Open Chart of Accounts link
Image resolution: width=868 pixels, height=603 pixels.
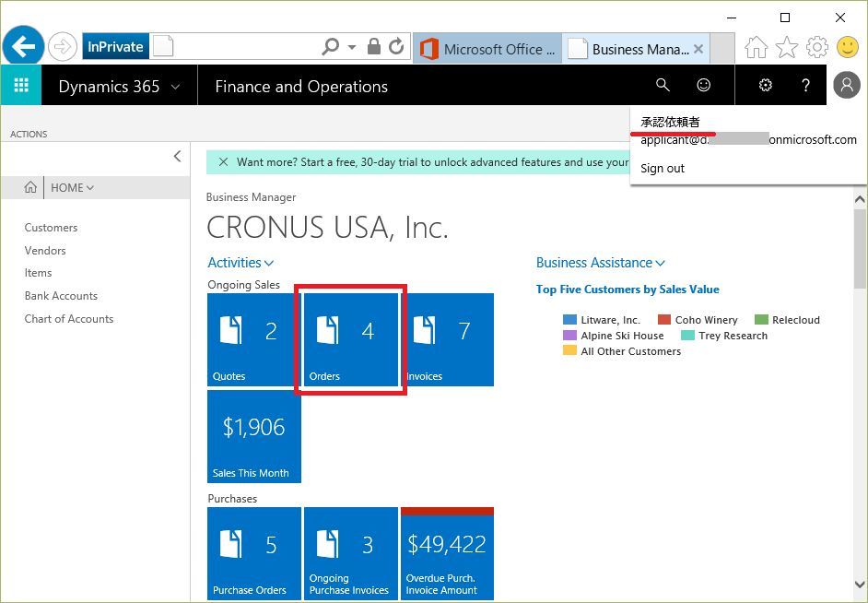(68, 319)
